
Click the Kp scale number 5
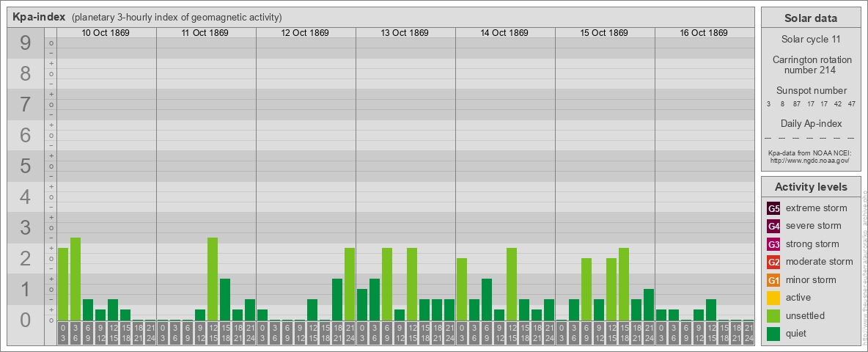coord(26,166)
